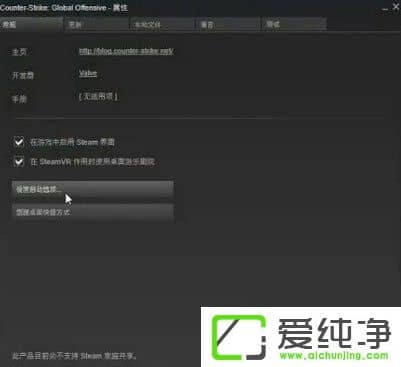The image size is (401, 367).
Task: Toggle the SteamVR desktop game theater checkbox
Action: click(19, 162)
